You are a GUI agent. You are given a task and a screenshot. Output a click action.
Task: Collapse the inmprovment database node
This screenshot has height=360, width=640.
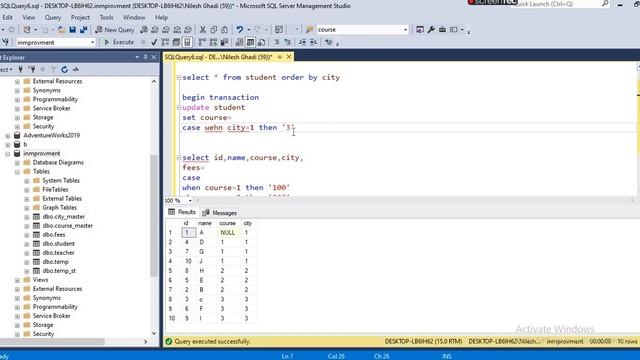point(8,153)
